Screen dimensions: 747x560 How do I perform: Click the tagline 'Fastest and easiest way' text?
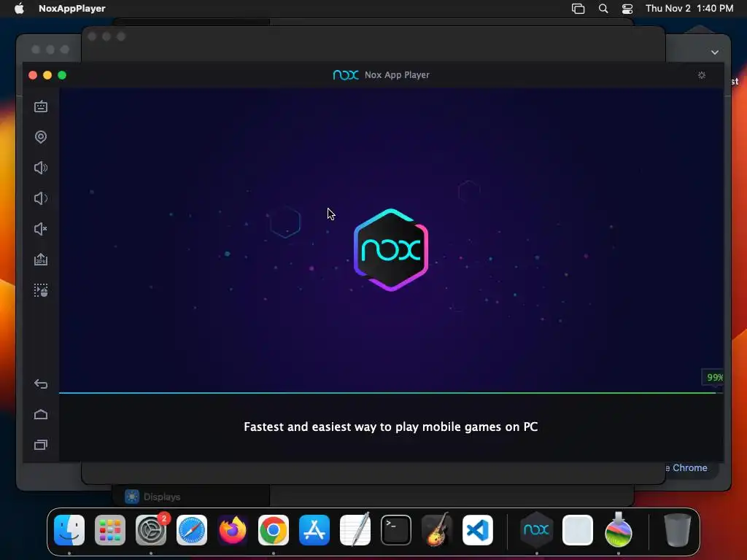tap(391, 427)
